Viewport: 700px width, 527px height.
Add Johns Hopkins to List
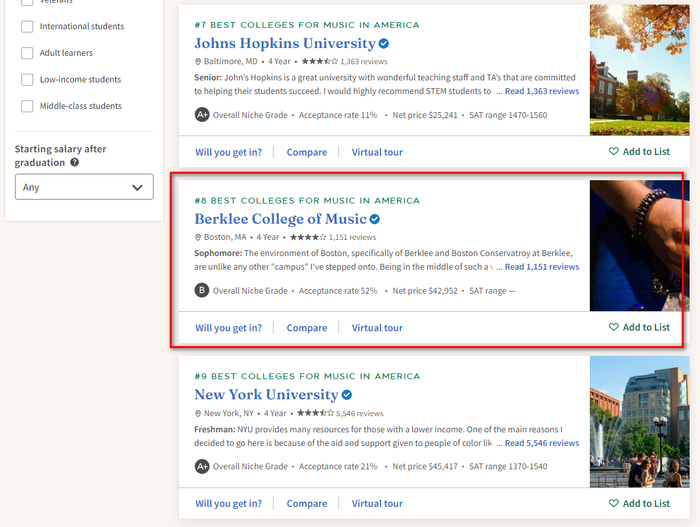pos(639,151)
